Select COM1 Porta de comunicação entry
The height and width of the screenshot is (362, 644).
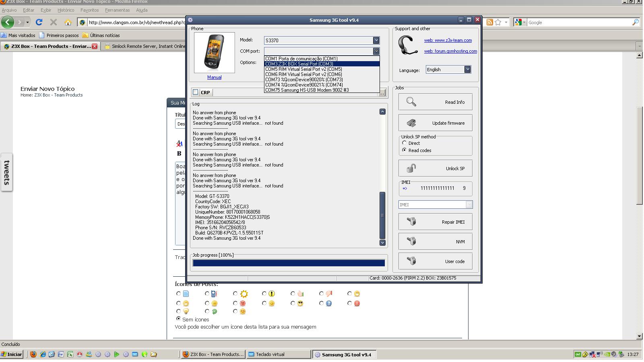pyautogui.click(x=322, y=58)
